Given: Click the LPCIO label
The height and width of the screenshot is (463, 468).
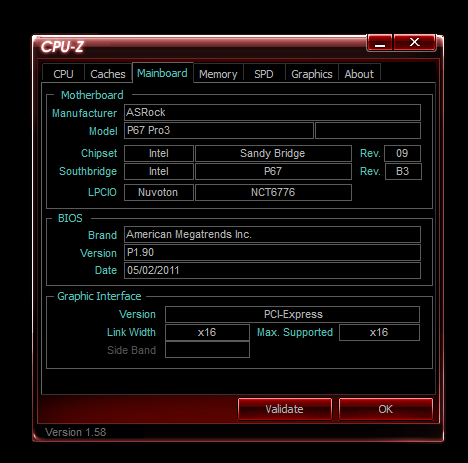Looking at the screenshot, I should 102,192.
